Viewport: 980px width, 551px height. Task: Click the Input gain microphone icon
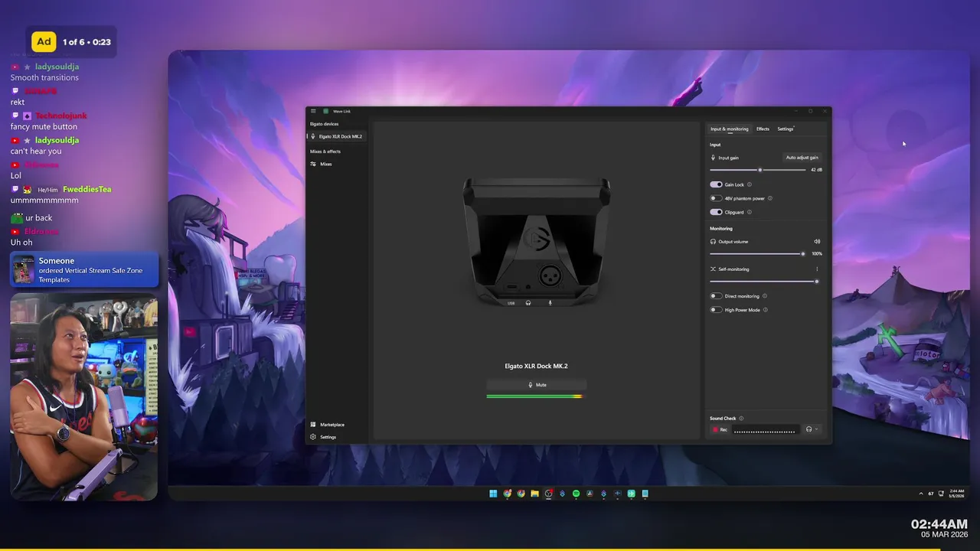tap(714, 158)
